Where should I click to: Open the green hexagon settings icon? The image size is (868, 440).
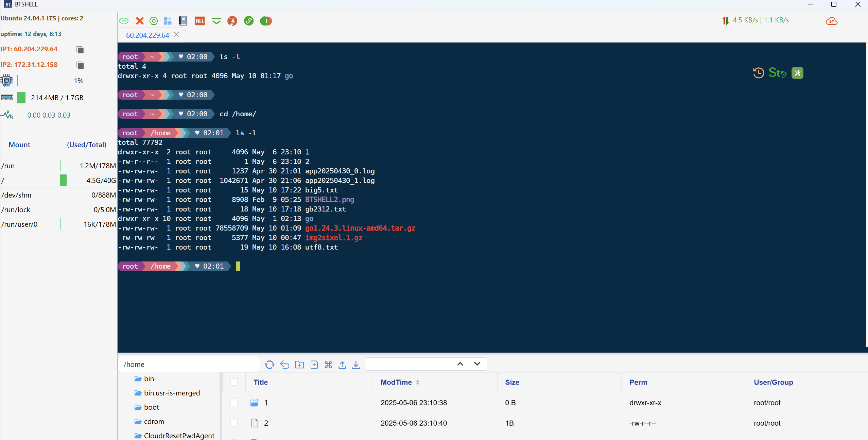click(x=154, y=21)
